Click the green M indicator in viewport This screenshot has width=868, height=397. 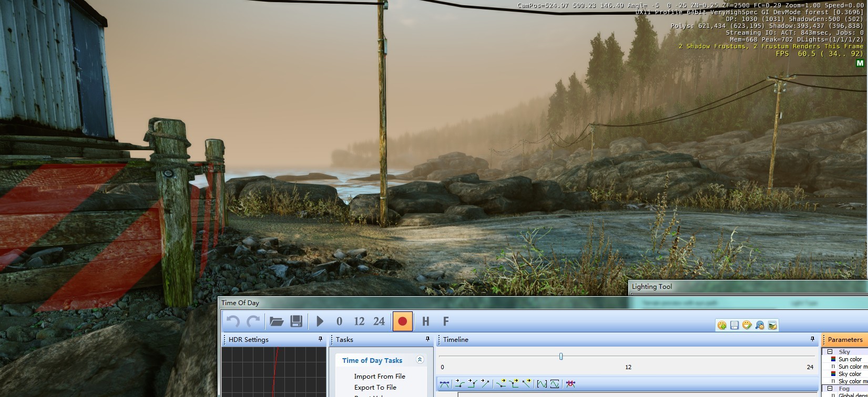[860, 63]
